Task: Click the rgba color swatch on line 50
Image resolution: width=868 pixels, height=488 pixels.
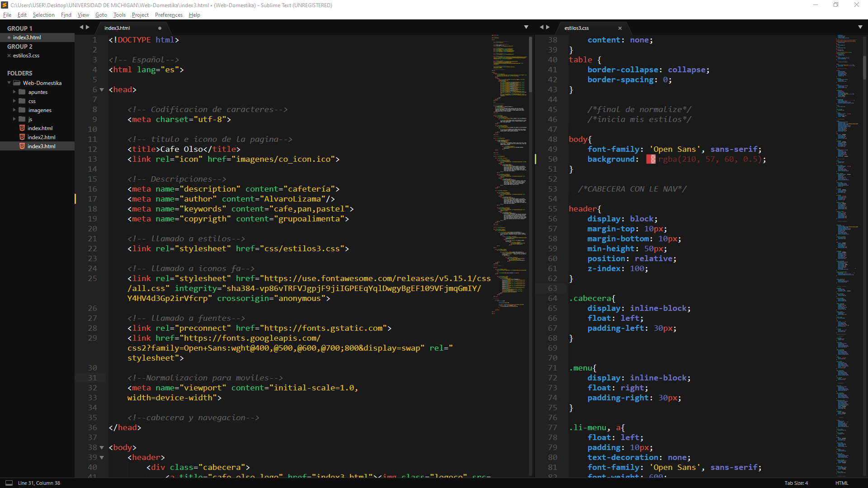Action: point(651,160)
